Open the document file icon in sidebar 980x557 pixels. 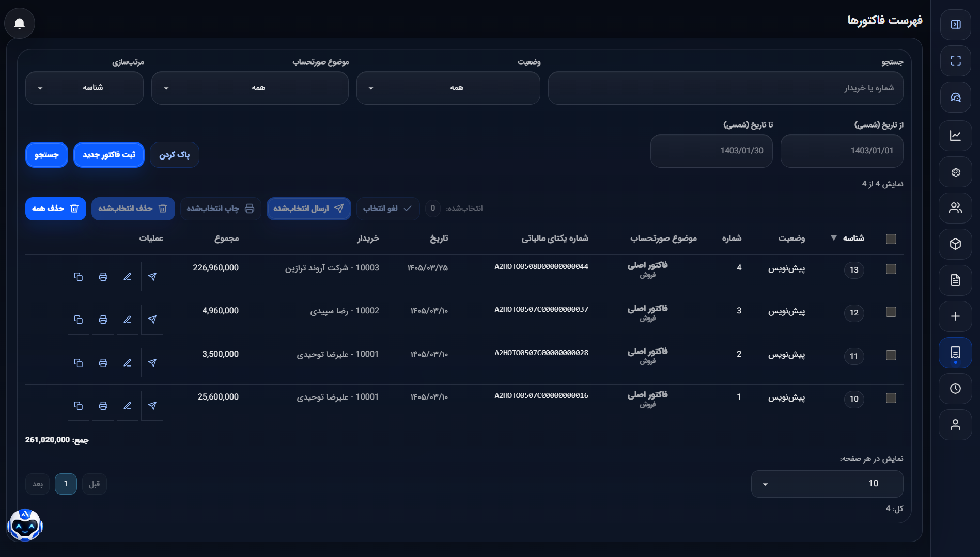tap(955, 280)
